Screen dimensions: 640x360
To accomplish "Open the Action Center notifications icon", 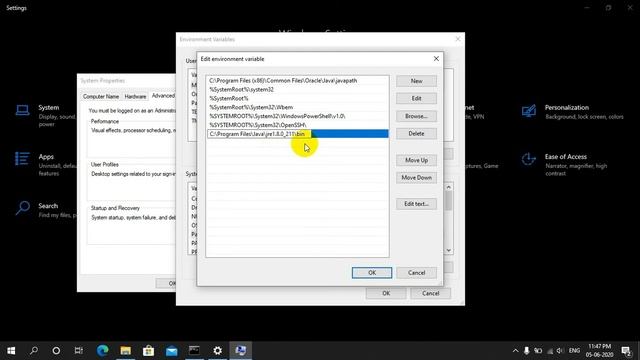I will coord(627,351).
